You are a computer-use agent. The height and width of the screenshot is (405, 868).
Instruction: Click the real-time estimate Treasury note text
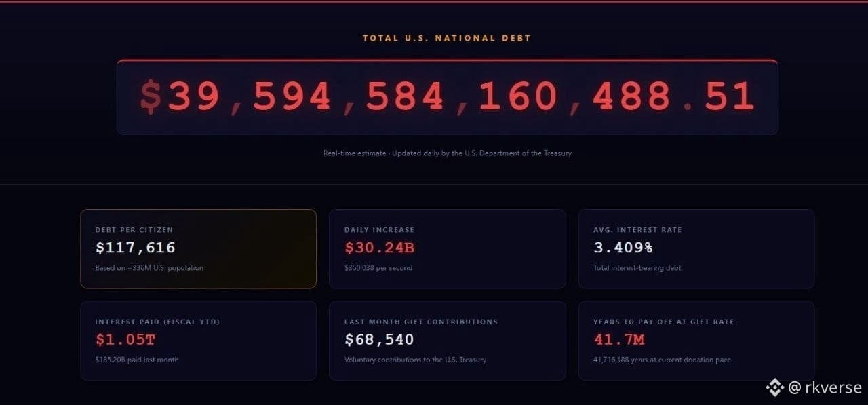[x=448, y=153]
